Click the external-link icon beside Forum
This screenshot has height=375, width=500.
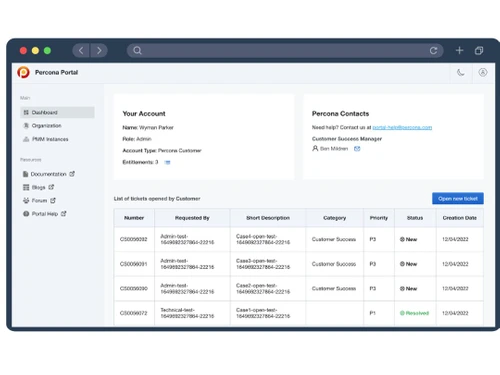pyautogui.click(x=53, y=200)
